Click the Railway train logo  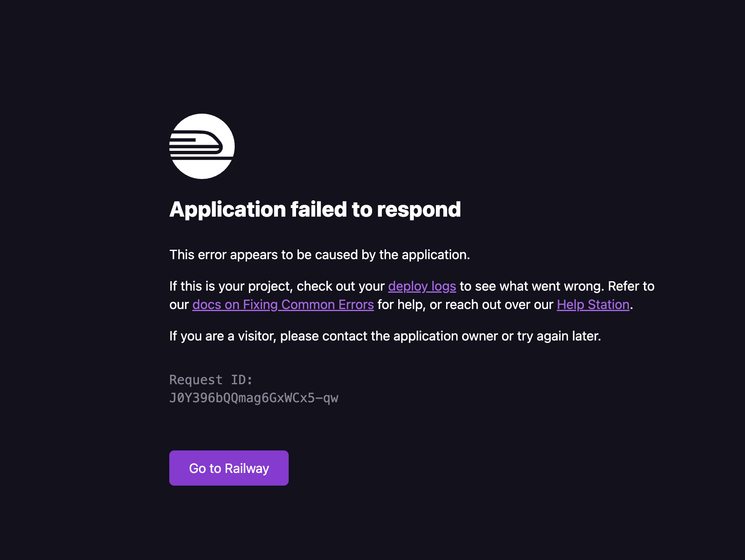click(202, 146)
